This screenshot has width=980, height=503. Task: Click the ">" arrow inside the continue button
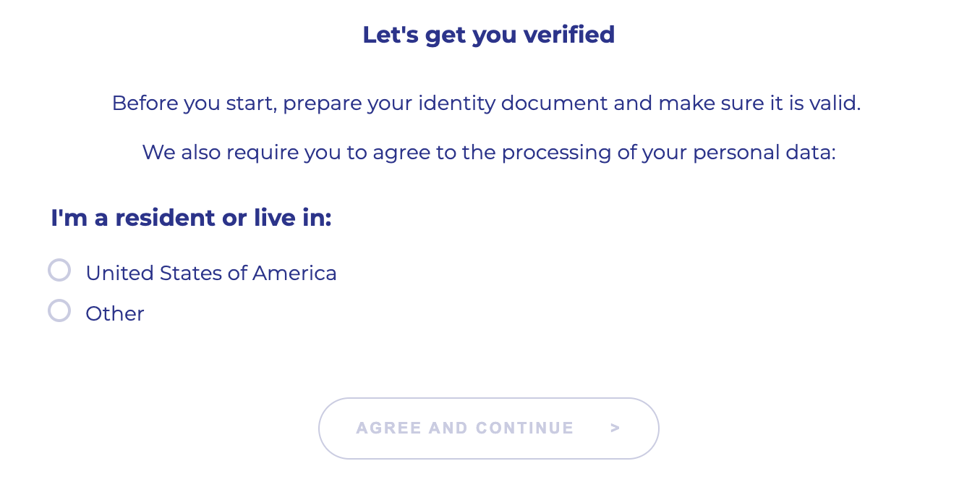(x=615, y=428)
